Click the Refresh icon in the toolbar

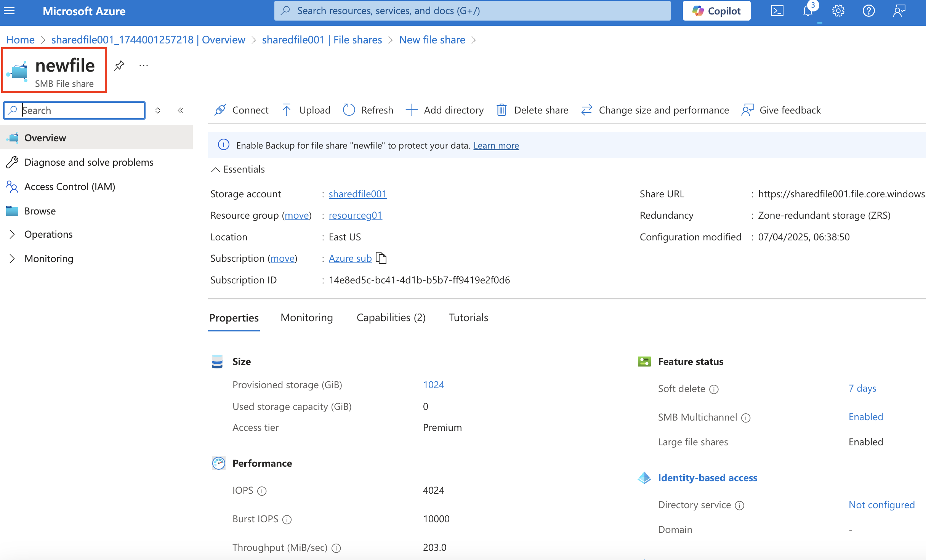[x=349, y=110]
